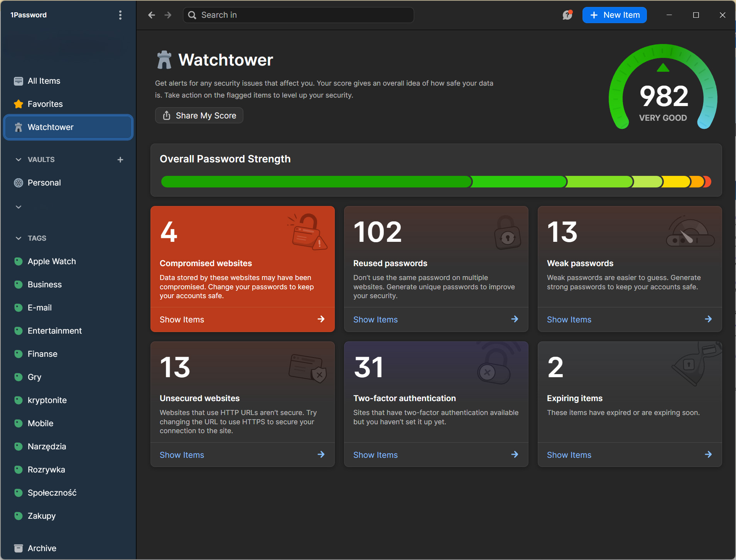Go forward with the right arrow

(168, 15)
